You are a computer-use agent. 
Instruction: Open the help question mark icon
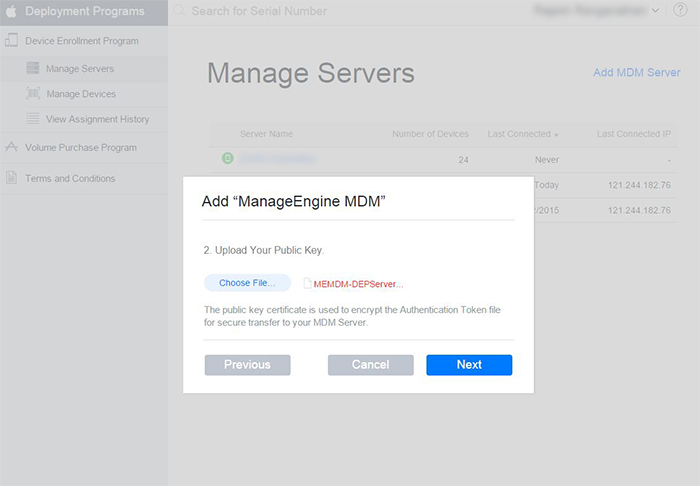680,10
